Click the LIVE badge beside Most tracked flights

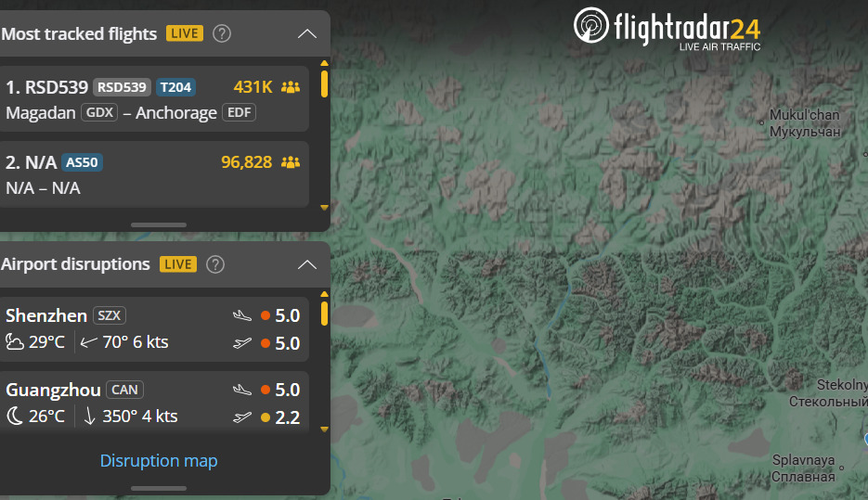pos(185,33)
